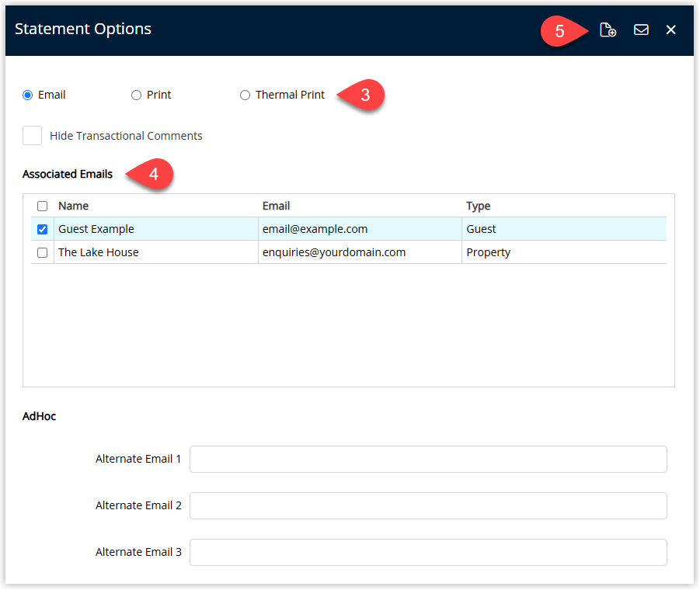Screen dimensions: 700x590
Task: Click the Hide Transactional Comments label
Action: (x=126, y=136)
